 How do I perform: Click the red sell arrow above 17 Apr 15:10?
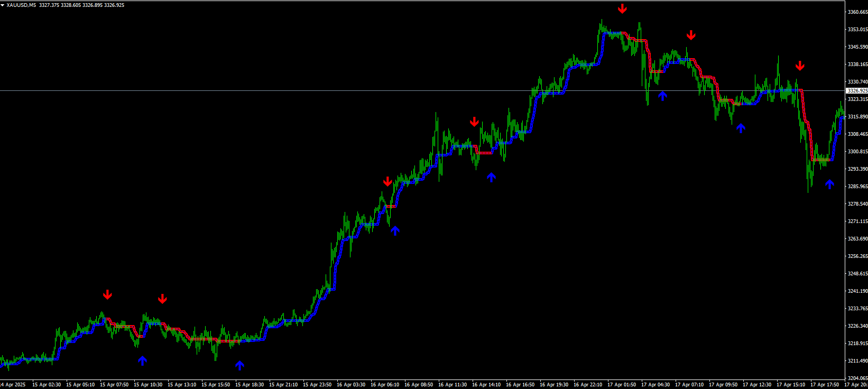coord(800,66)
